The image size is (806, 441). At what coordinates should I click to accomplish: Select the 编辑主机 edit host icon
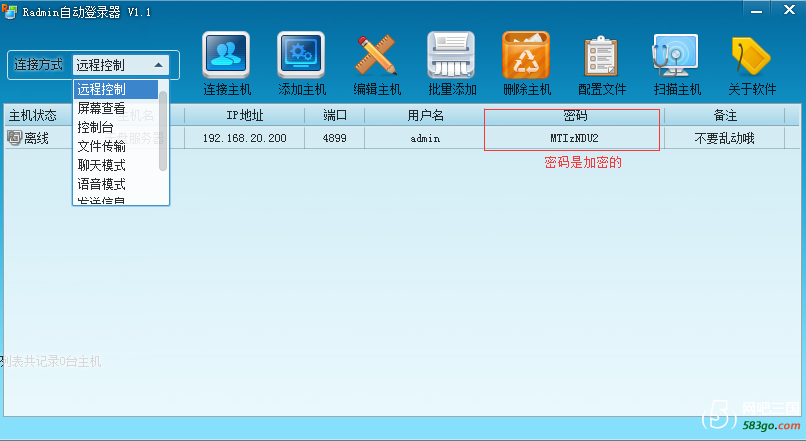click(x=376, y=56)
